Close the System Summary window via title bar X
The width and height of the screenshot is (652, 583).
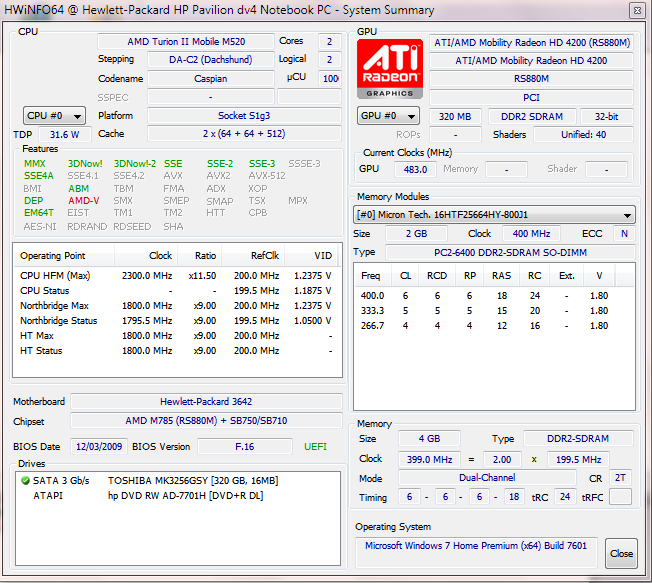637,10
